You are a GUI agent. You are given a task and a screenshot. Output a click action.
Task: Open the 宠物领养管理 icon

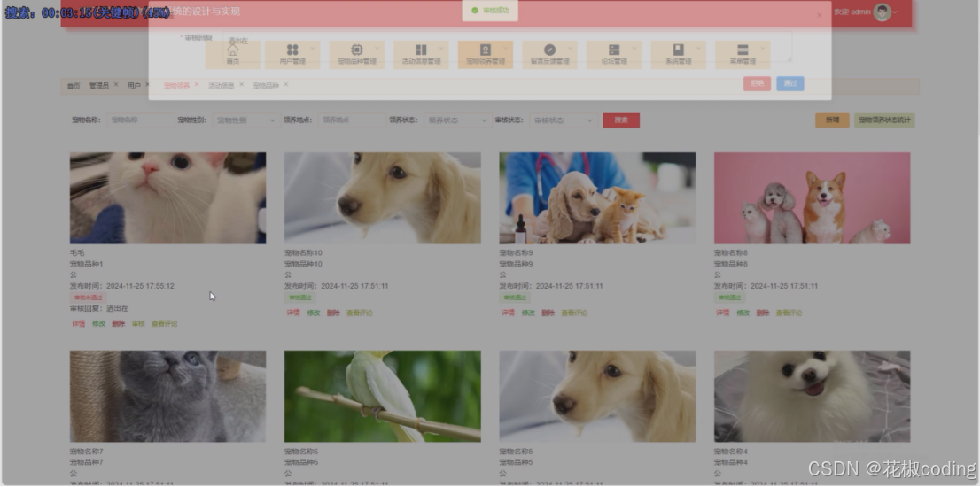[486, 50]
